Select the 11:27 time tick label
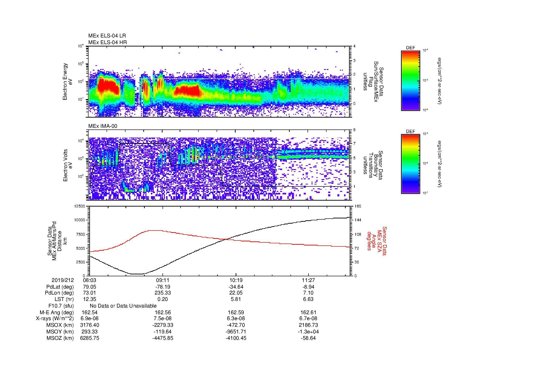Image resolution: width=555 pixels, height=392 pixels. (x=308, y=280)
